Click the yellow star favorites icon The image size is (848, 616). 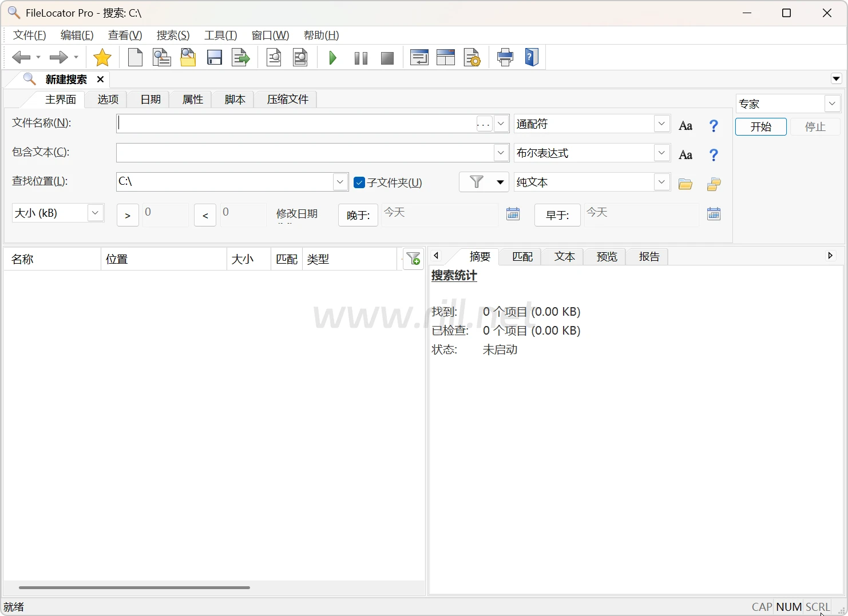[x=102, y=58]
